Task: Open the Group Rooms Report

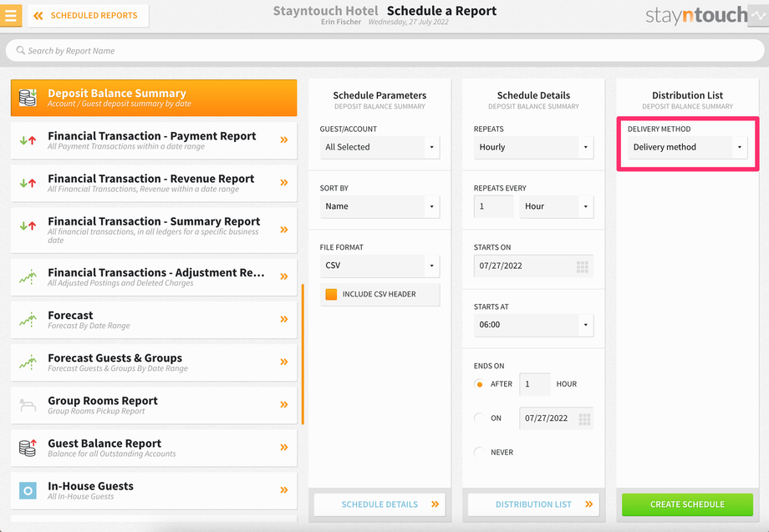Action: 154,404
